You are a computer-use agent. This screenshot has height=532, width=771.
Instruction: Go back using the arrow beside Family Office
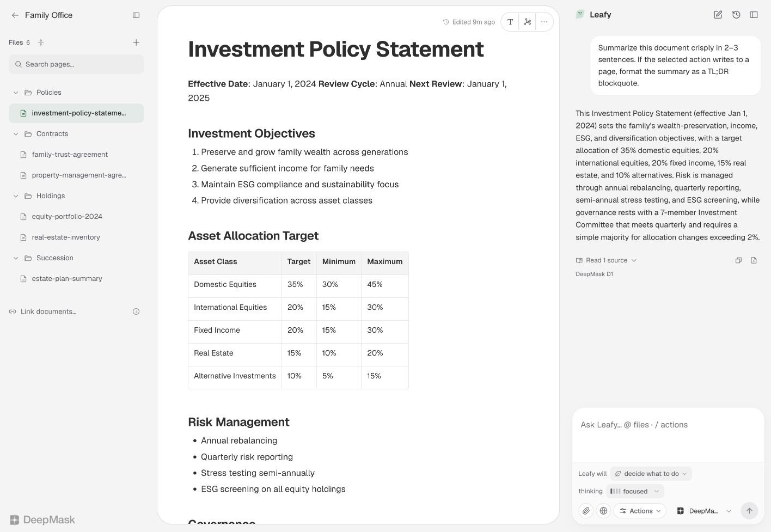[x=15, y=15]
